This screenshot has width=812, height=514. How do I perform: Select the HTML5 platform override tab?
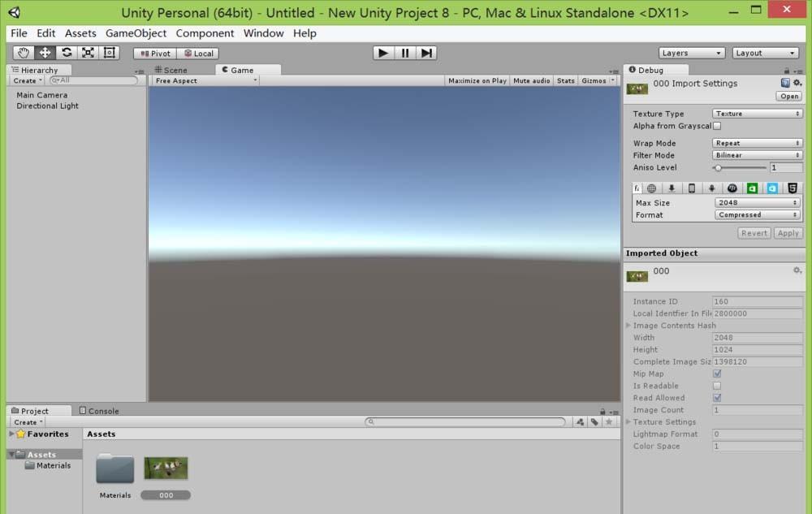pyautogui.click(x=793, y=188)
